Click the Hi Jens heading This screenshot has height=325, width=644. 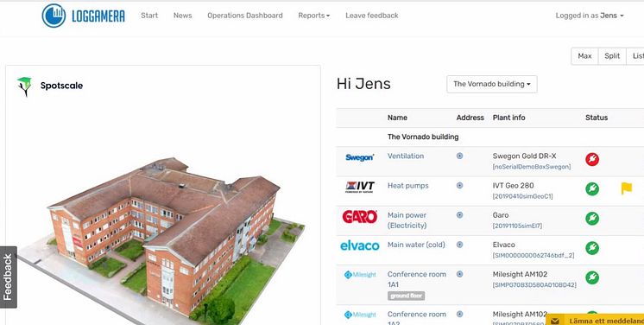pos(363,84)
